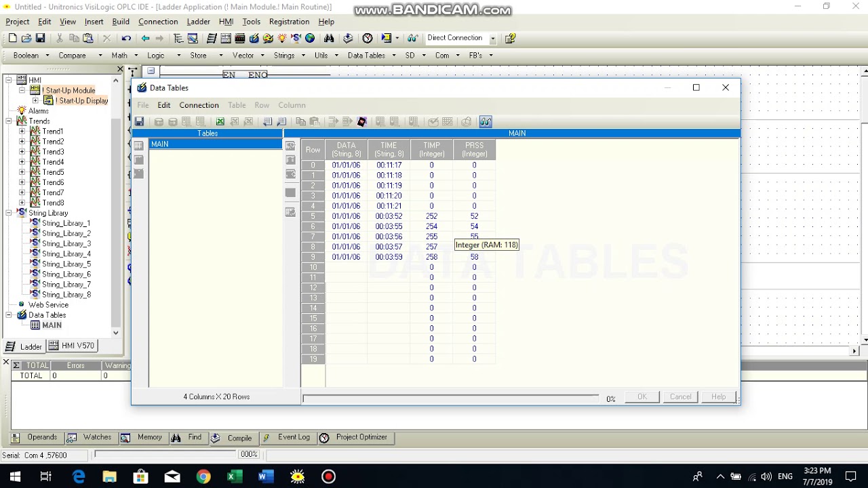868x488 pixels.
Task: Click Data Tables copy icon
Action: click(300, 121)
